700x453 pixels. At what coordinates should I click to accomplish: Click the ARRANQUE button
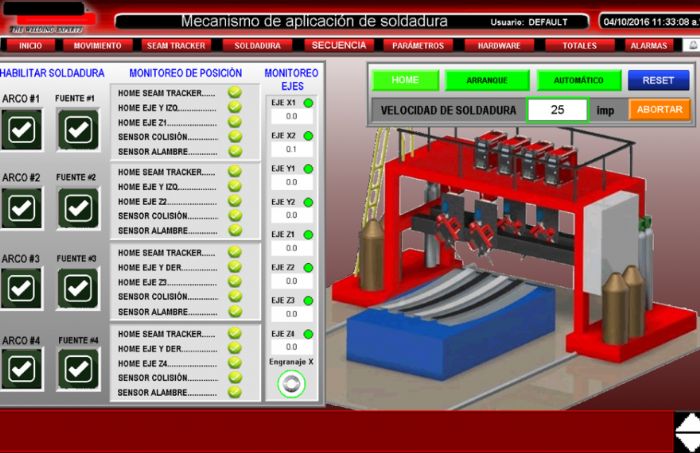[487, 80]
